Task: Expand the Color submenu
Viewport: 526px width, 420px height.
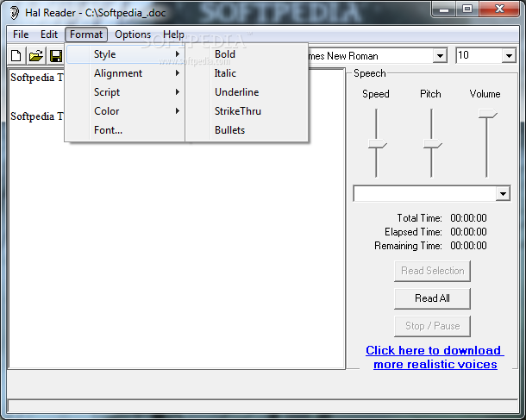Action: click(x=125, y=111)
